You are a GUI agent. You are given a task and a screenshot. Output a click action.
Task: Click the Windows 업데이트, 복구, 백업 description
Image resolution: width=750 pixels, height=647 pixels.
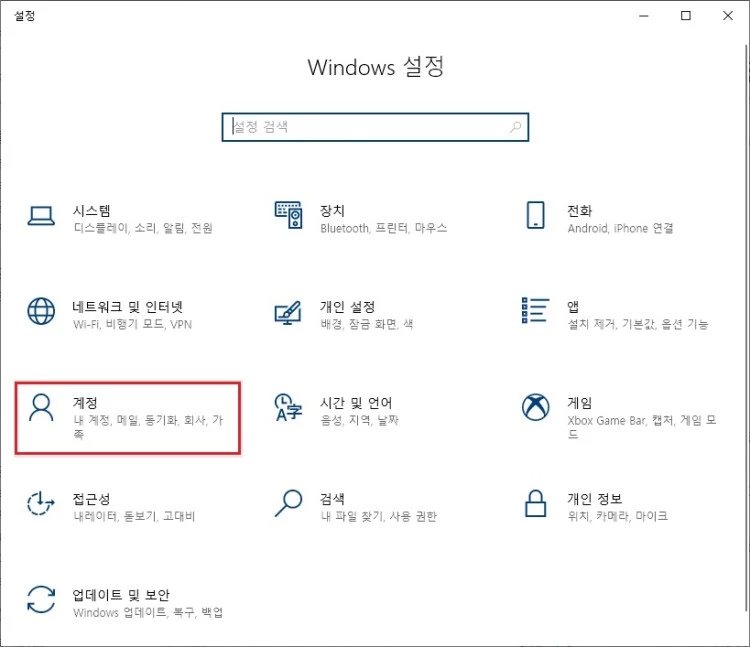(148, 613)
